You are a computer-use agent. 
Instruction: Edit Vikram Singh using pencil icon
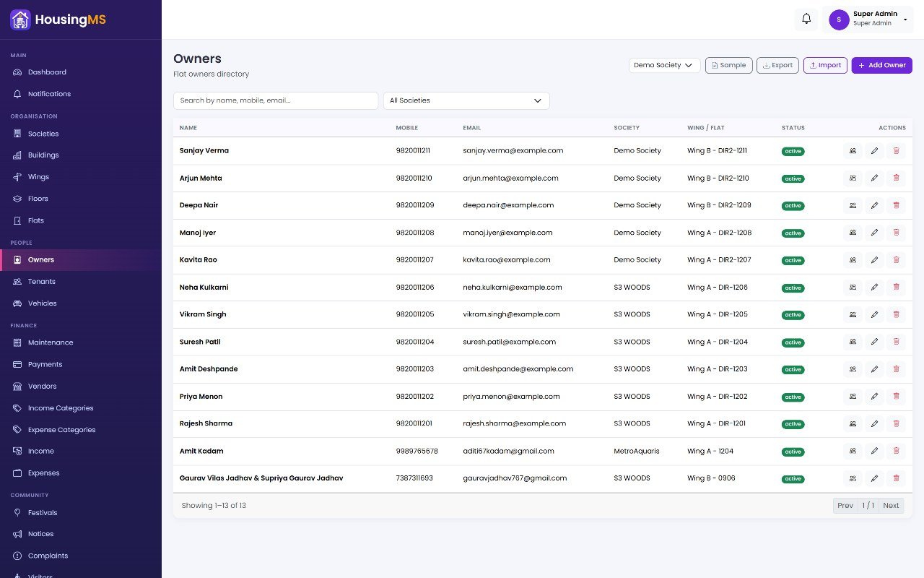(874, 314)
